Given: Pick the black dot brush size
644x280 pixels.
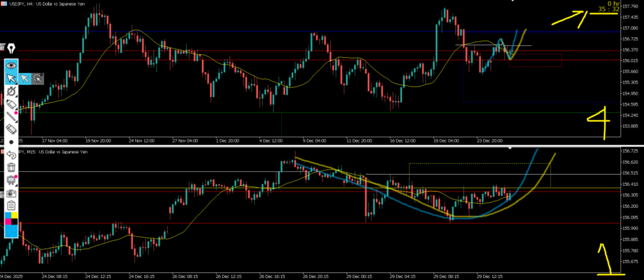Looking at the screenshot, I should 11,142.
